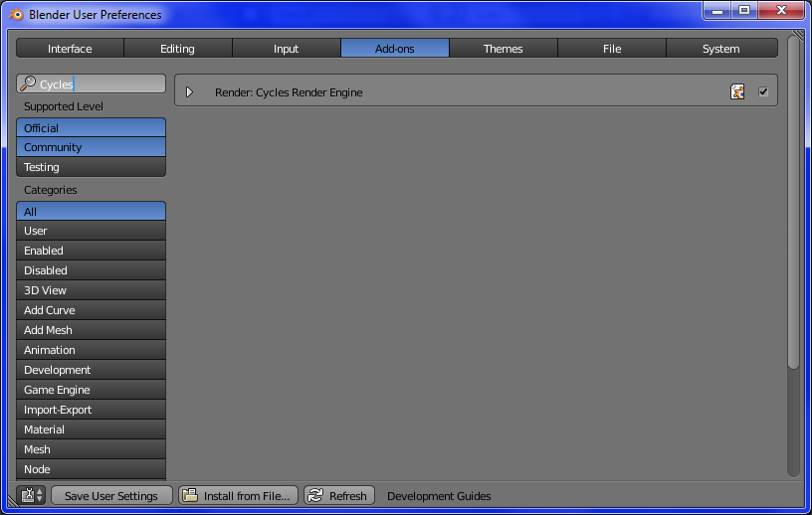Select the Enabled category

pos(92,251)
